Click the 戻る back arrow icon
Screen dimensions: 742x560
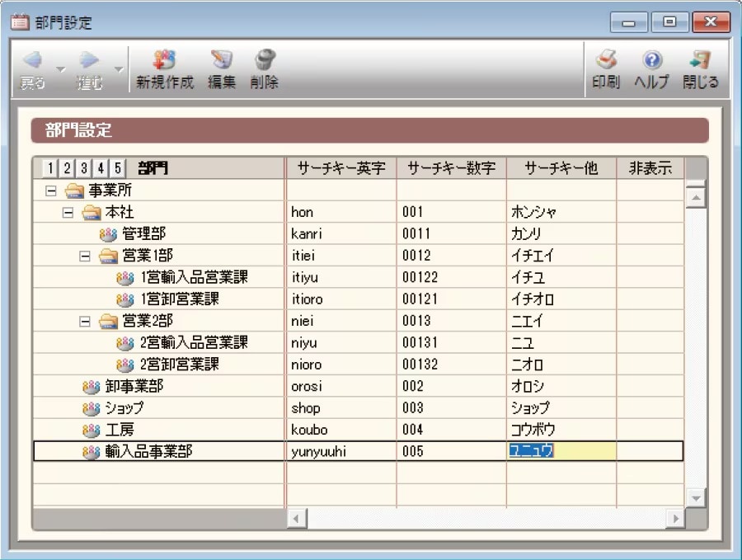point(33,59)
